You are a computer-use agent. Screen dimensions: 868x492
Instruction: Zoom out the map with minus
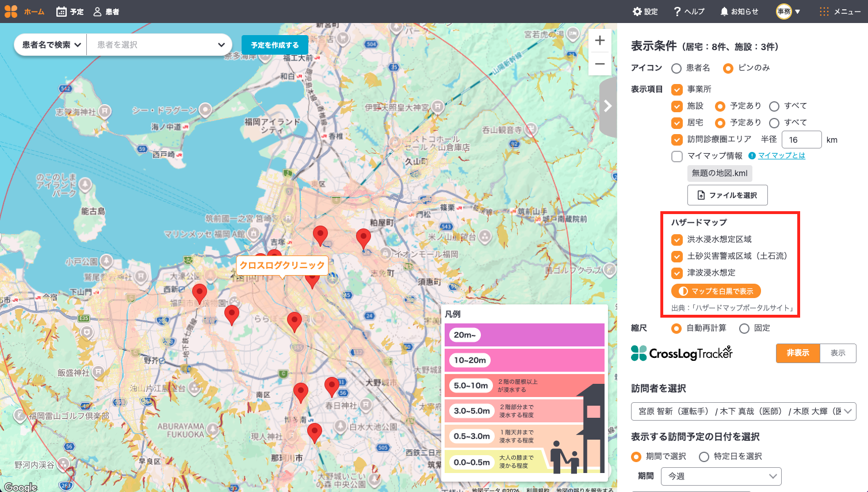(x=599, y=64)
